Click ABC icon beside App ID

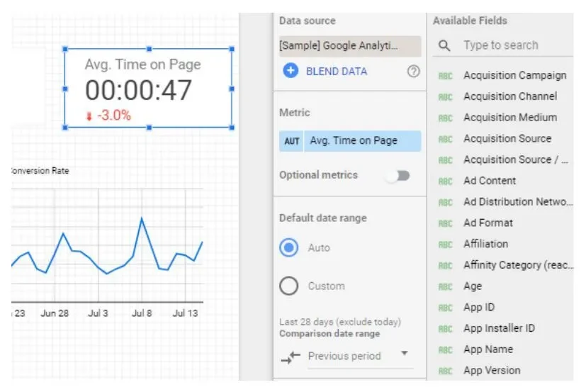click(445, 308)
